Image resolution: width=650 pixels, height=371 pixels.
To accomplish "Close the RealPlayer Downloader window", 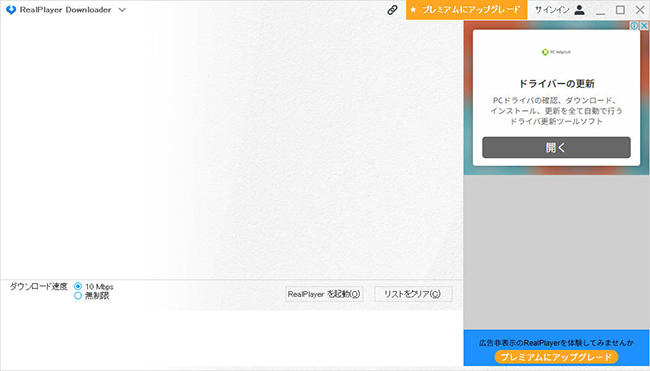I will (x=640, y=10).
